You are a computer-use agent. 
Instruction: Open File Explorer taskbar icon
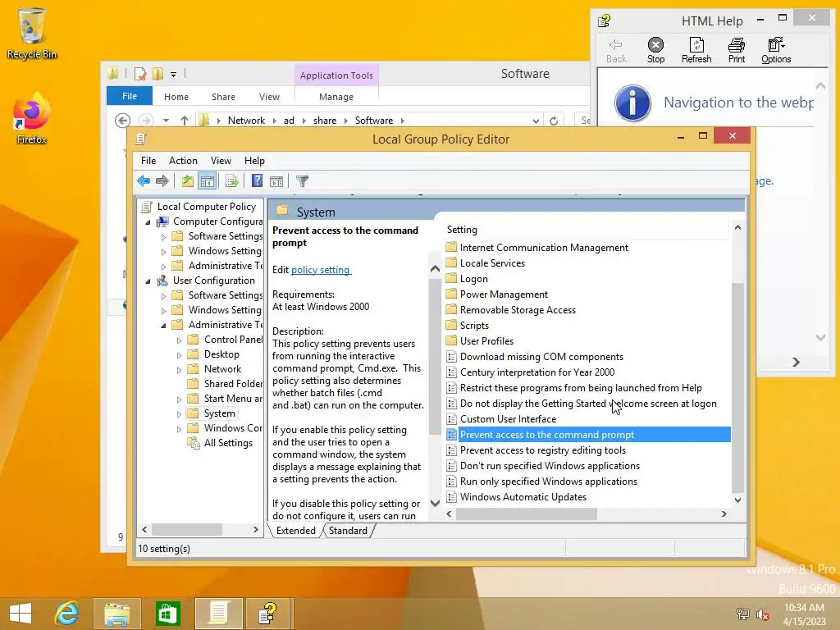tap(117, 614)
